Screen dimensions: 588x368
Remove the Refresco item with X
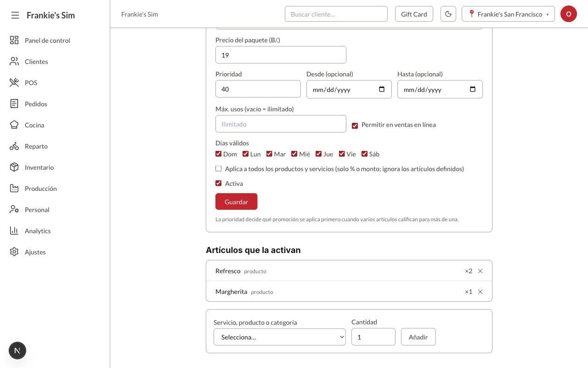tap(481, 271)
